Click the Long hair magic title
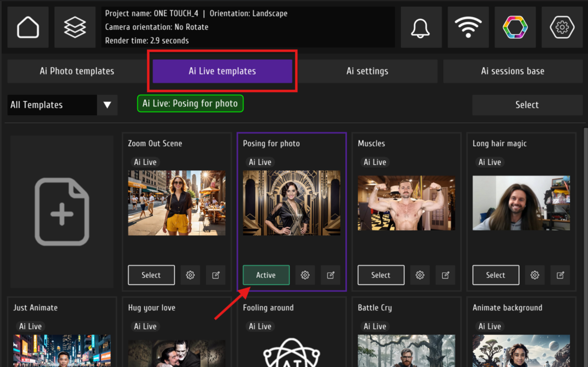Image resolution: width=588 pixels, height=367 pixels. (x=500, y=143)
